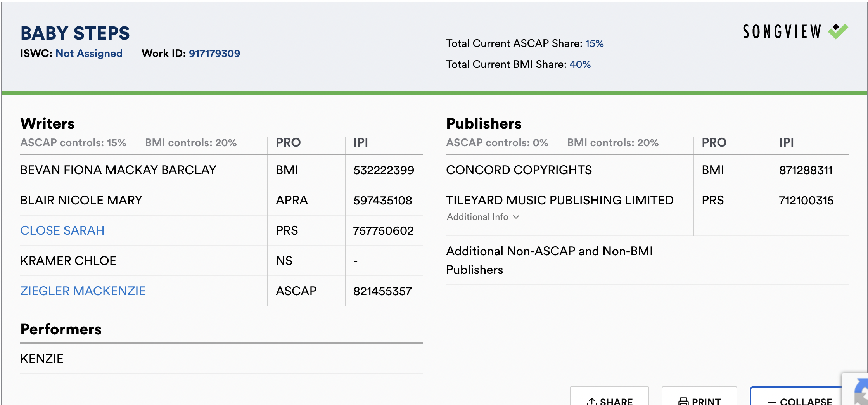Screen dimensions: 868x405
Task: Click publisher IPI 871288311
Action: [x=806, y=170]
